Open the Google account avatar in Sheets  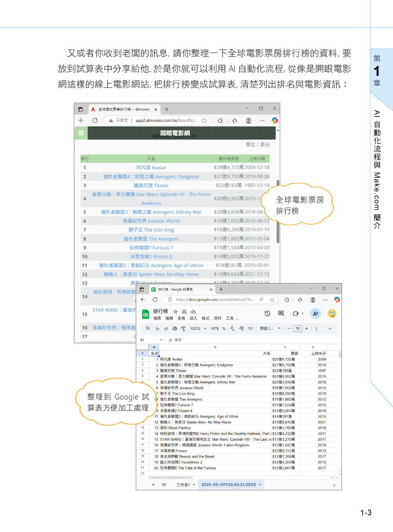[x=332, y=313]
